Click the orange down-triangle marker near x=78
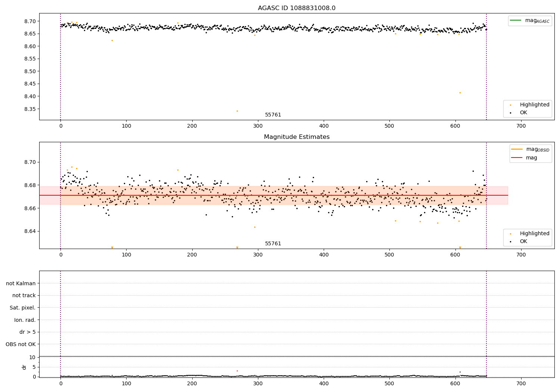 112,248
